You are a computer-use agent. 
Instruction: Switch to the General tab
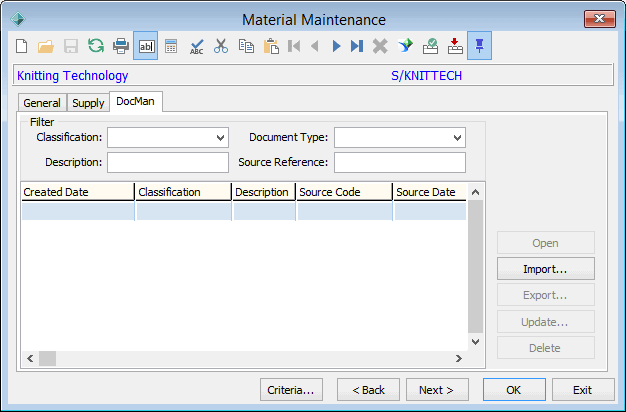point(42,103)
